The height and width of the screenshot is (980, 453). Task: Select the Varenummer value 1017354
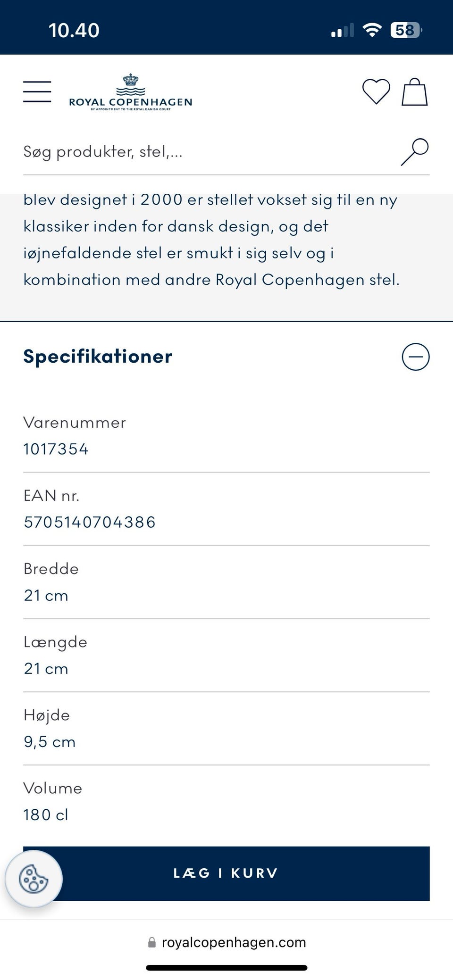pyautogui.click(x=56, y=449)
